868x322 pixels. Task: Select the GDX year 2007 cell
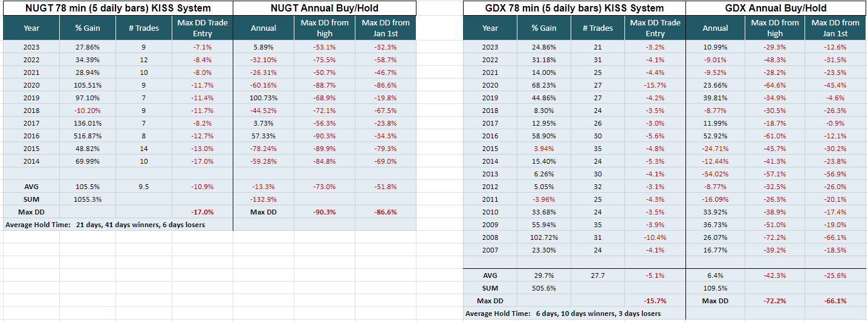(x=490, y=250)
